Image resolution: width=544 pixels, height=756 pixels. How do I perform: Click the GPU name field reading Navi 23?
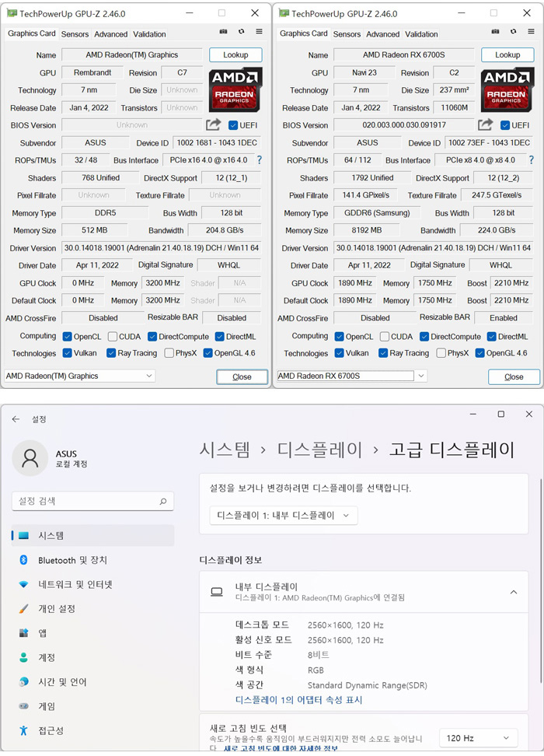[364, 72]
